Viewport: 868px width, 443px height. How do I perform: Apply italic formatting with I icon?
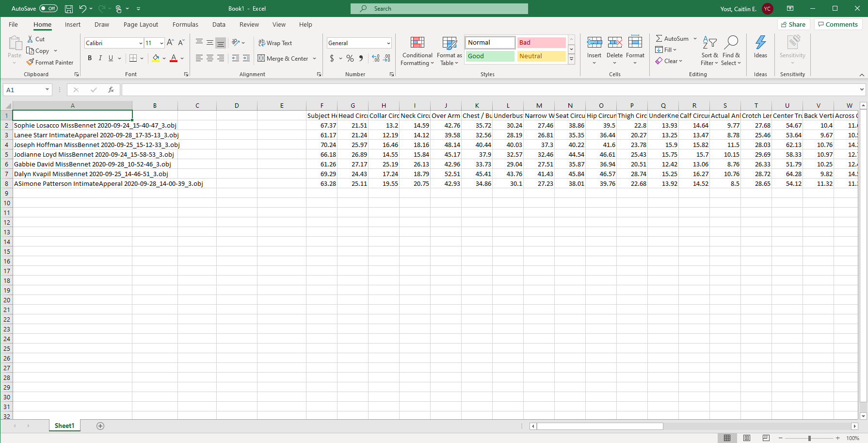coord(100,58)
